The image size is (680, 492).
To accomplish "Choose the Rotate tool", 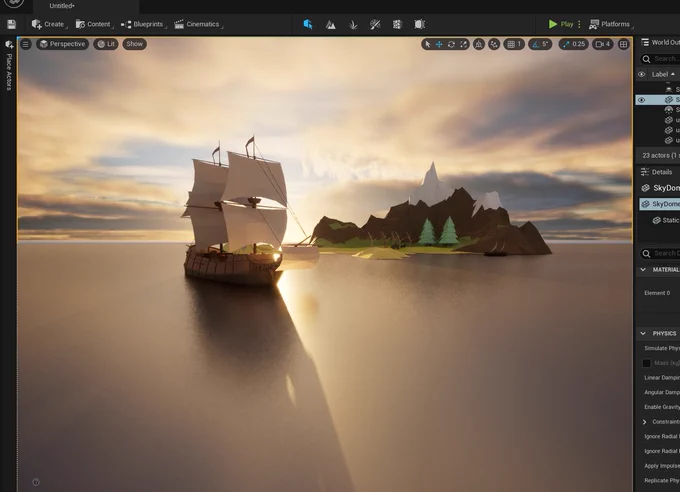I will [x=451, y=44].
